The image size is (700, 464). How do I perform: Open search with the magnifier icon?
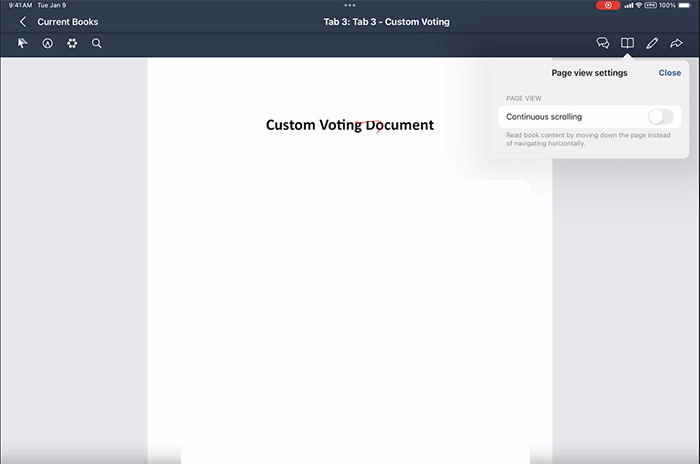[97, 44]
